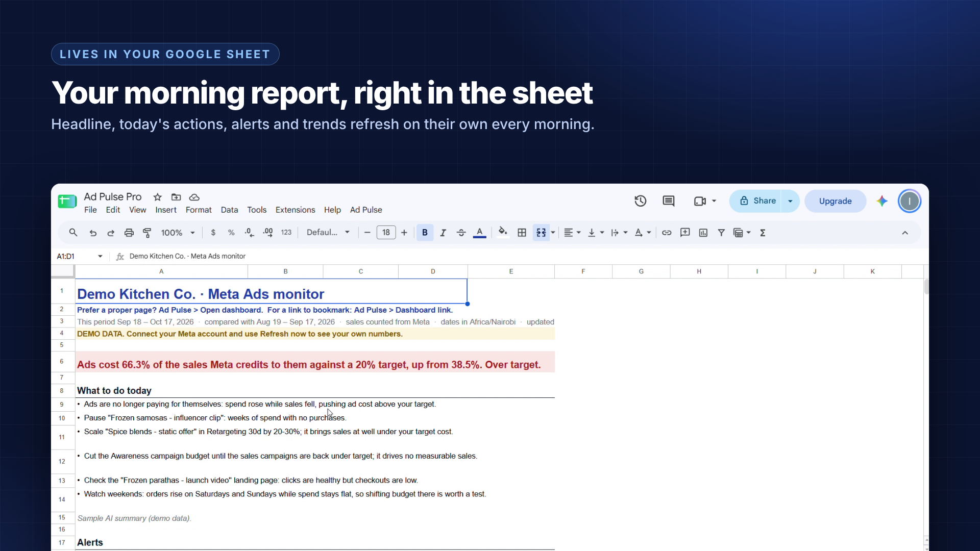Format as currency with dollar icon
980x551 pixels.
(213, 233)
